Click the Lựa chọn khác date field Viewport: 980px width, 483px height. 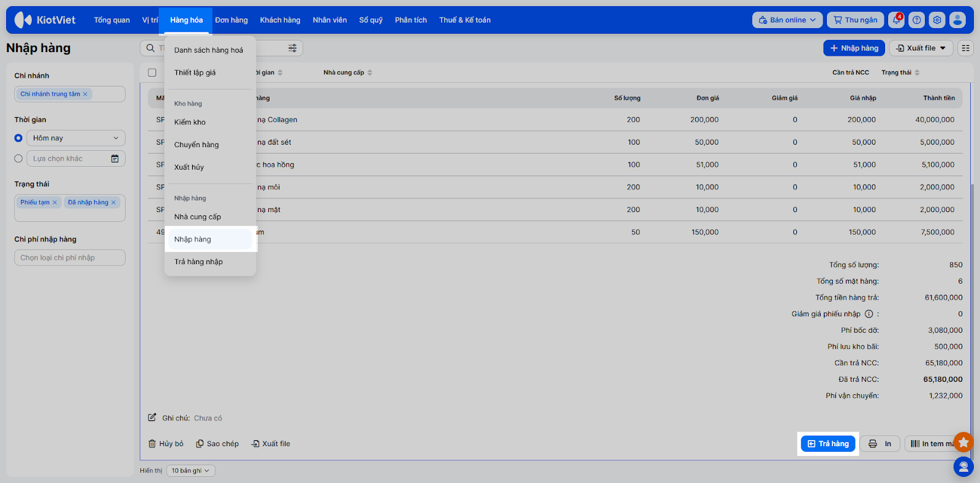[x=76, y=158]
